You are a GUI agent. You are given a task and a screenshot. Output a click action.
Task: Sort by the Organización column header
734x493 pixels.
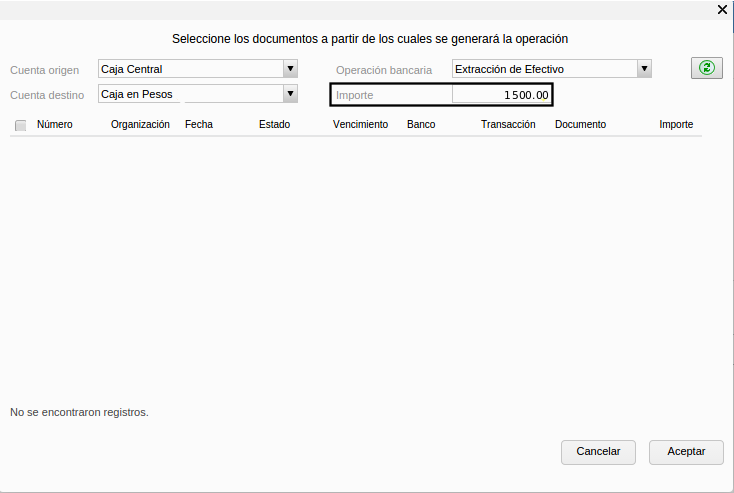pos(140,125)
